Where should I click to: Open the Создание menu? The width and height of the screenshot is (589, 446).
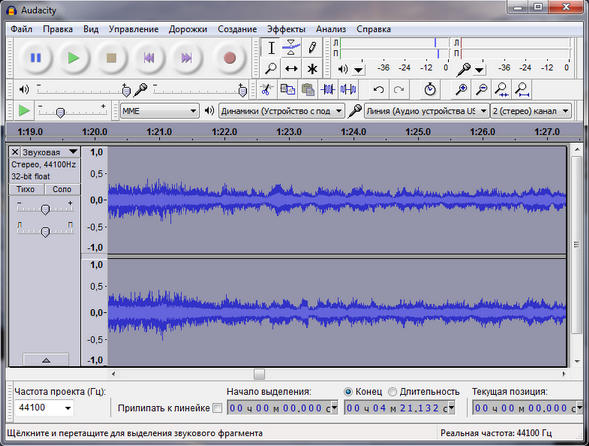tap(237, 29)
